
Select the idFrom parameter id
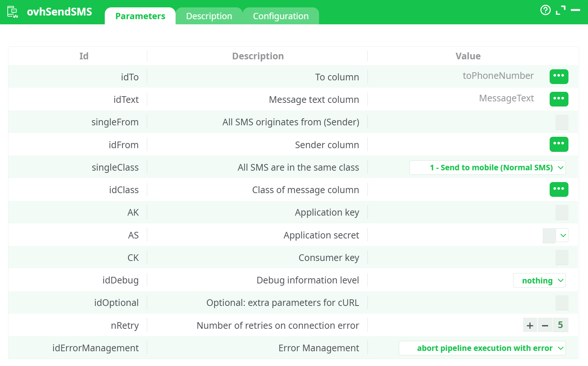click(124, 145)
